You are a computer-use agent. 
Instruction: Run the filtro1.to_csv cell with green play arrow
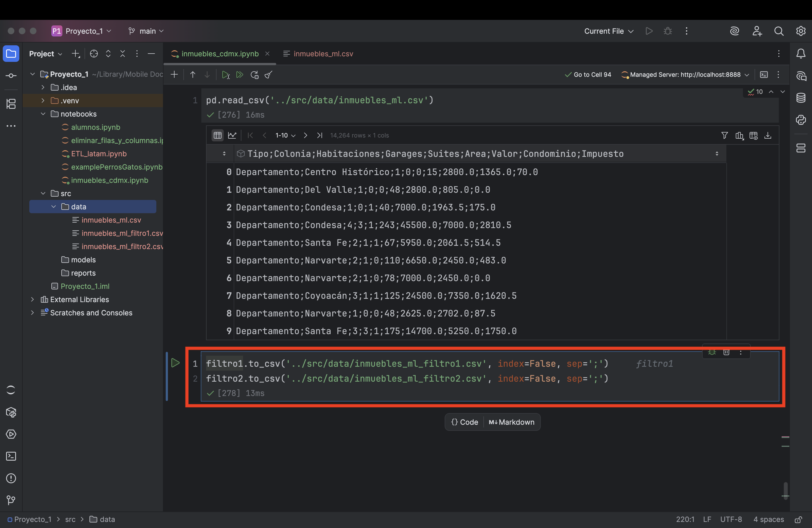point(175,363)
